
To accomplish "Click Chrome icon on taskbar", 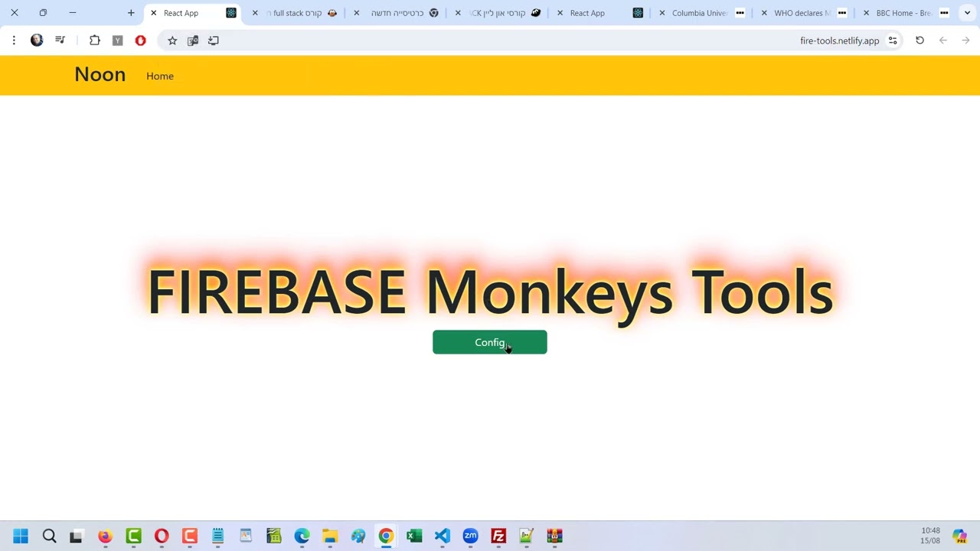I will 386,536.
